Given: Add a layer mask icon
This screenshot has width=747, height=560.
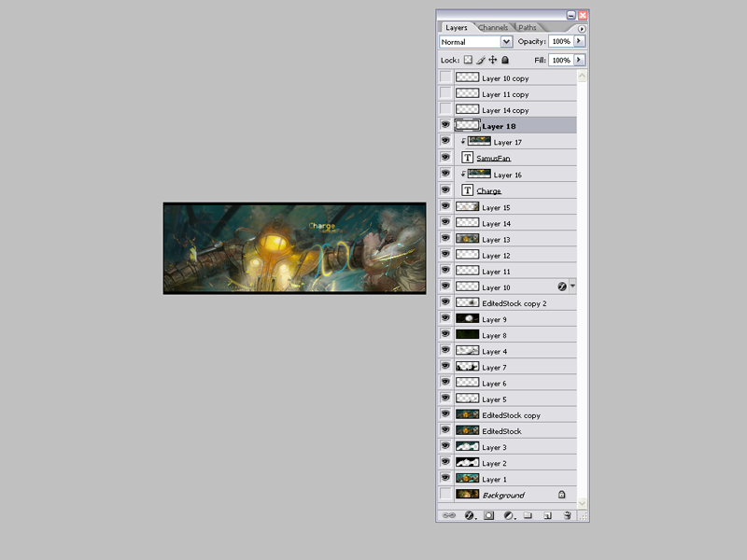Looking at the screenshot, I should [488, 515].
